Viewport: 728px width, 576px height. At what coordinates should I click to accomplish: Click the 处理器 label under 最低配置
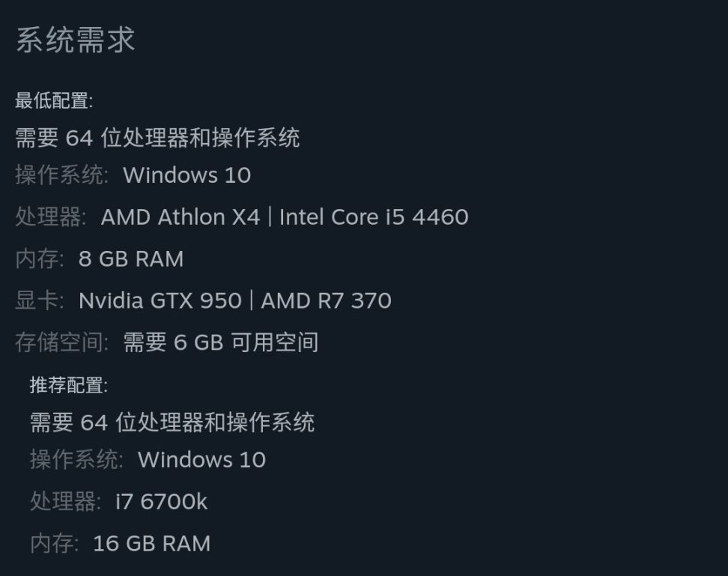click(x=50, y=217)
